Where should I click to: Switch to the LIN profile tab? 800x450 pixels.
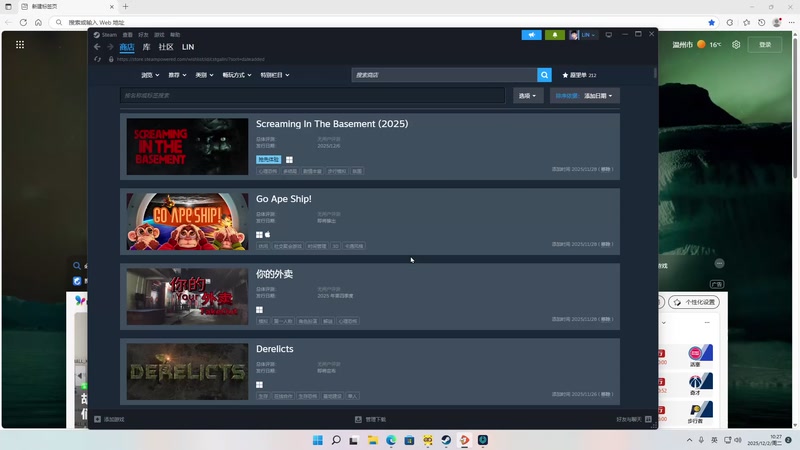pos(188,47)
